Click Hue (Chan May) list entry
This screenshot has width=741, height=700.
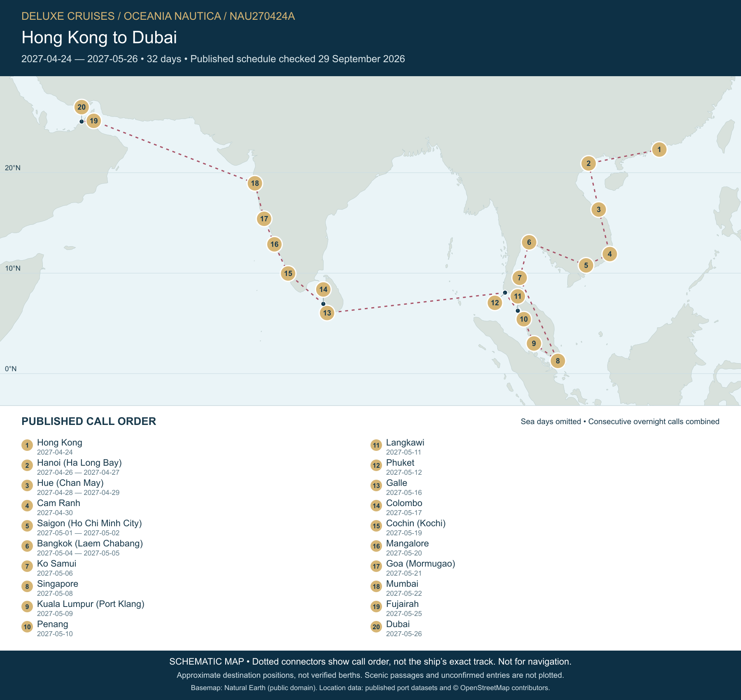click(70, 487)
